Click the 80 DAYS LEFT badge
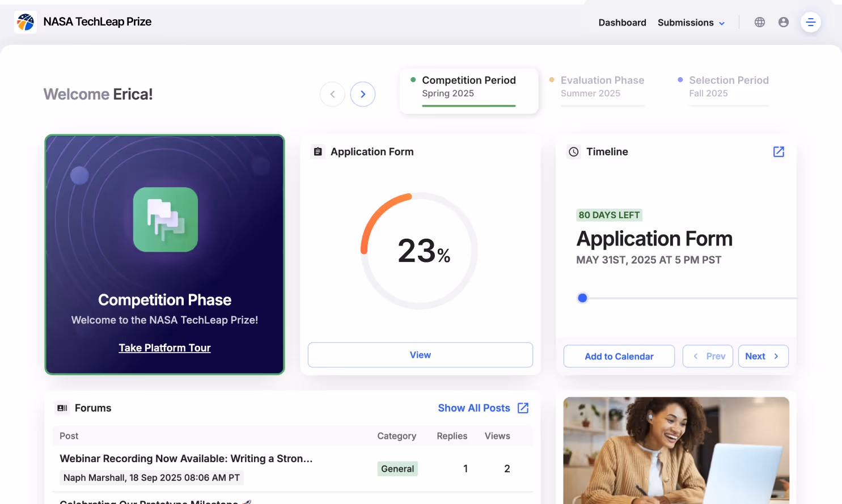842x504 pixels. click(x=610, y=215)
